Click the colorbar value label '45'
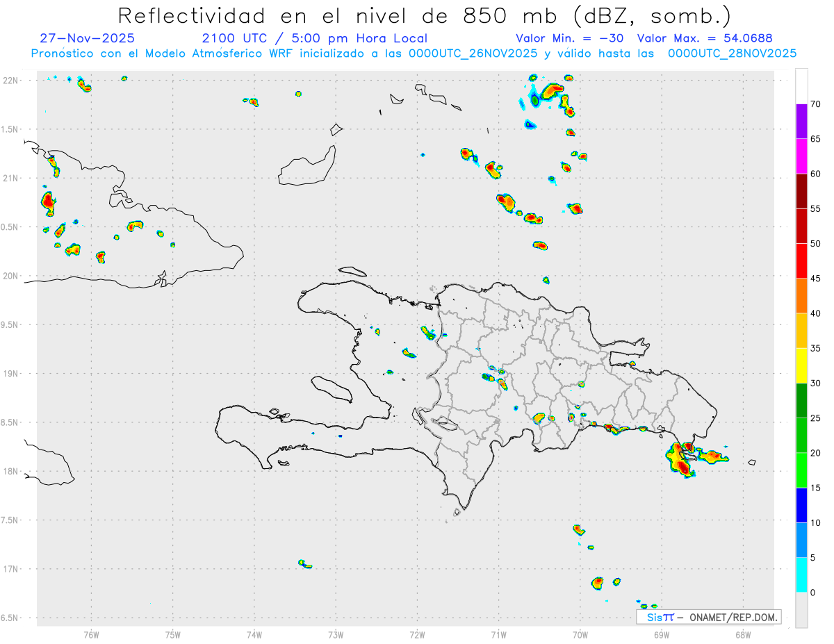The height and width of the screenshot is (644, 834). (816, 279)
